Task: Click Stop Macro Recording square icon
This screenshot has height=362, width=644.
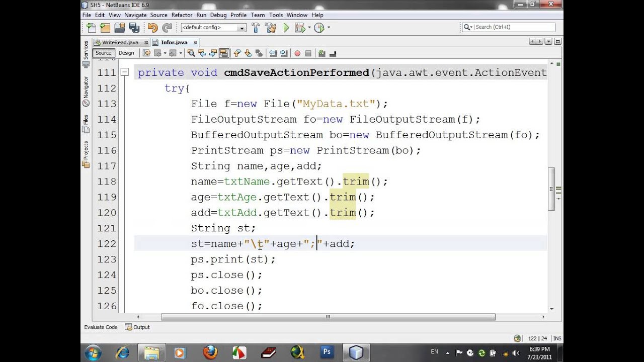Action: coord(308,53)
